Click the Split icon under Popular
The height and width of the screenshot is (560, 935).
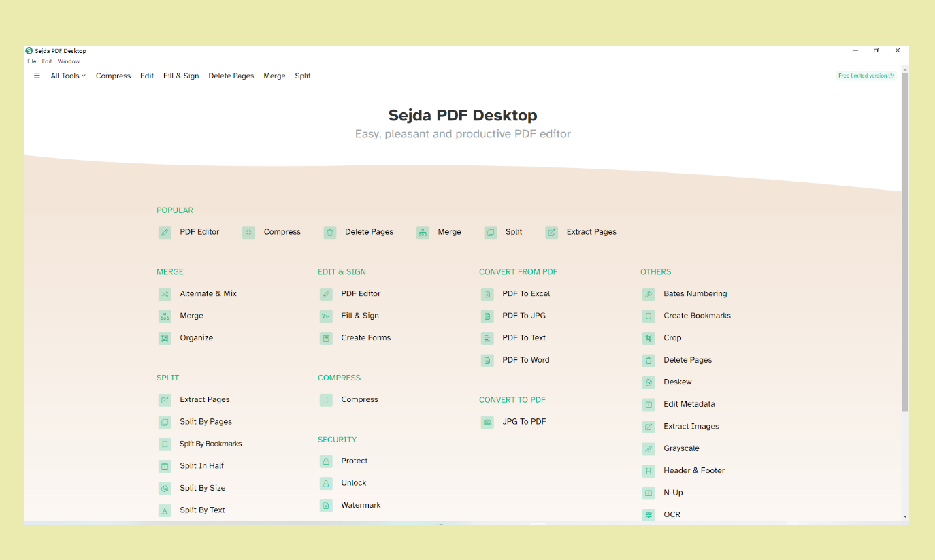[491, 233]
